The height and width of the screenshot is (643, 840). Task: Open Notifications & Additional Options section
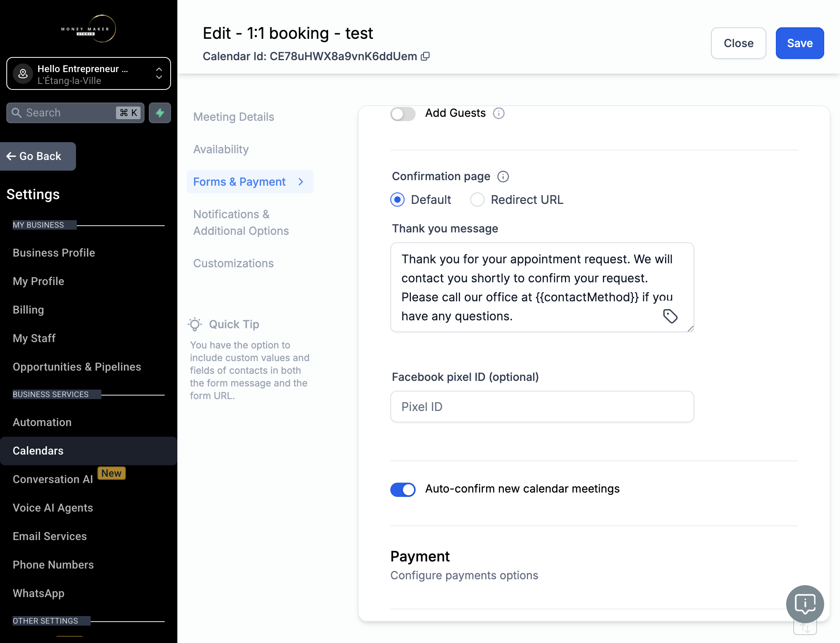pos(241,223)
